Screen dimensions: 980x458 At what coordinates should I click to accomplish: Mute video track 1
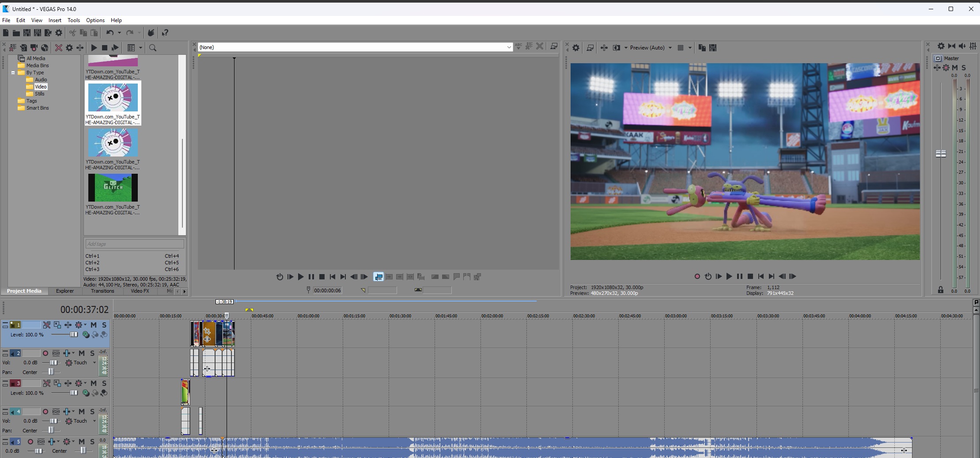click(94, 325)
